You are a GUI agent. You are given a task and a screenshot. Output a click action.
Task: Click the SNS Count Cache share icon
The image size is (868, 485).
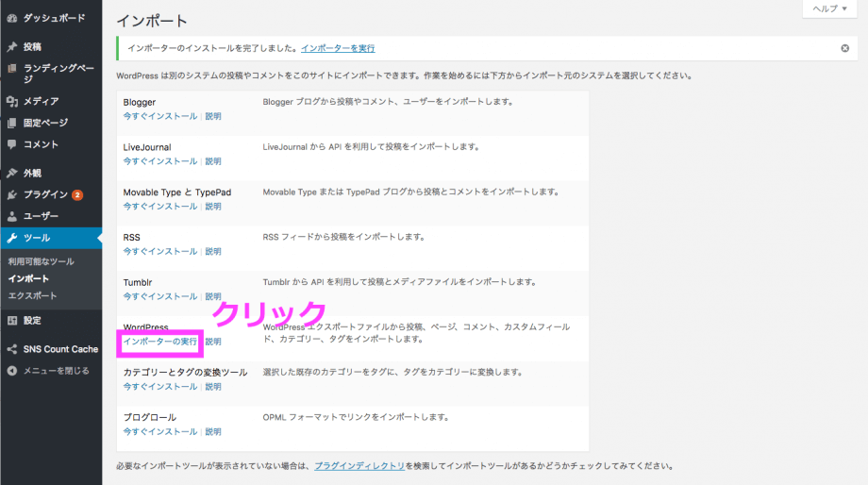[x=11, y=349]
